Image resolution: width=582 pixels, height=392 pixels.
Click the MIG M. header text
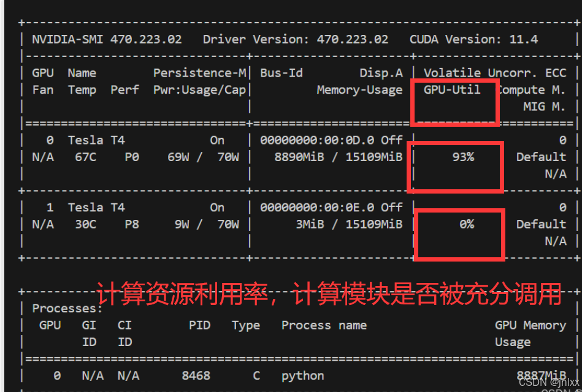[x=545, y=107]
